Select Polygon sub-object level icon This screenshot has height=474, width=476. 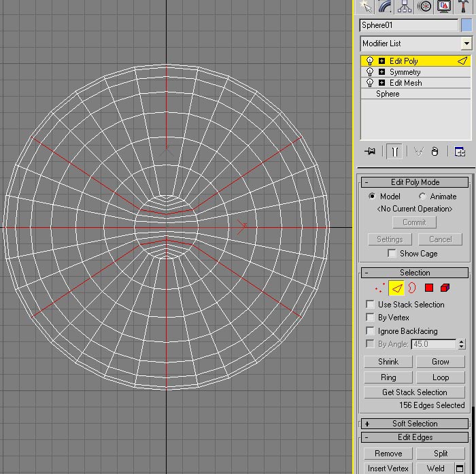click(x=429, y=288)
